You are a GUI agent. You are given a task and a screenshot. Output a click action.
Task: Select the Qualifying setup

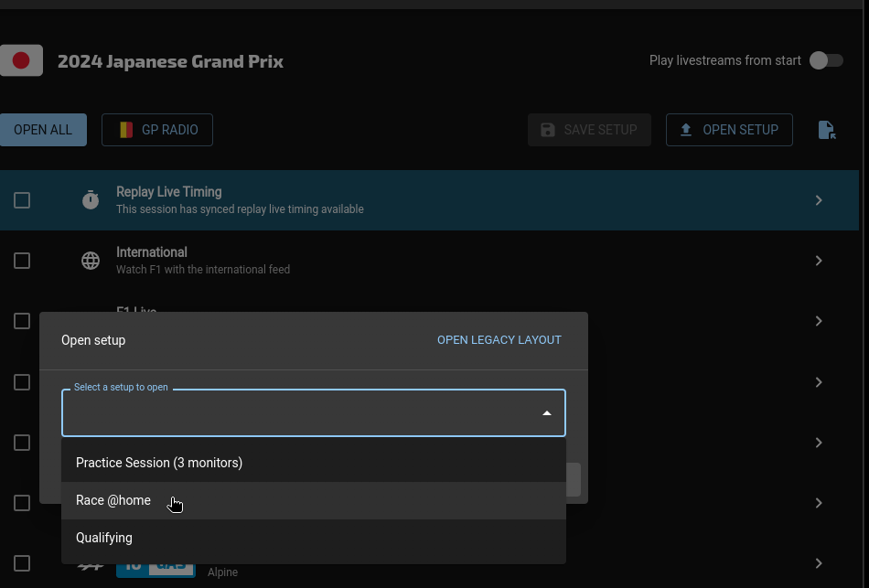point(314,538)
